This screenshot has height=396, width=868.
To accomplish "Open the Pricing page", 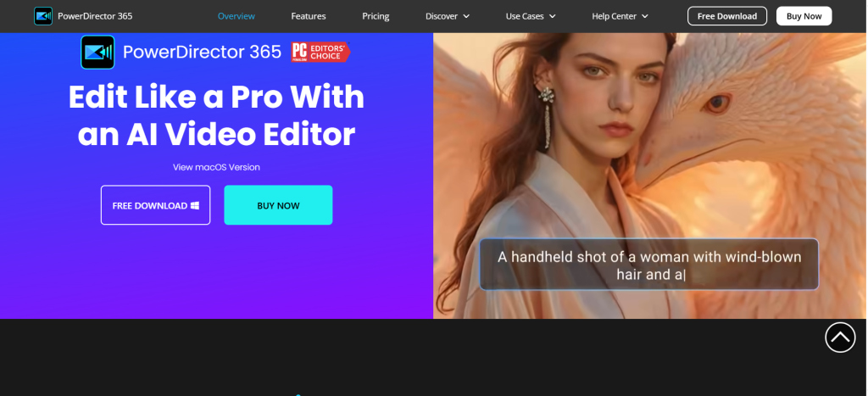I will coord(376,16).
